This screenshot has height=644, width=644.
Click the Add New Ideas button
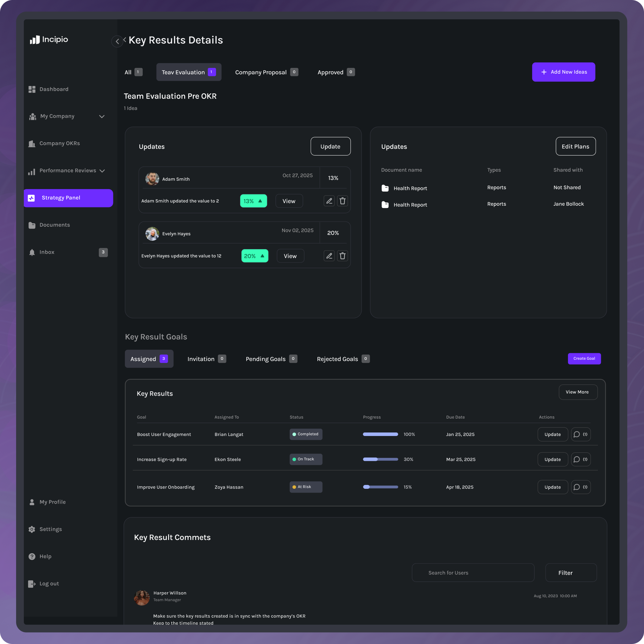click(x=564, y=72)
